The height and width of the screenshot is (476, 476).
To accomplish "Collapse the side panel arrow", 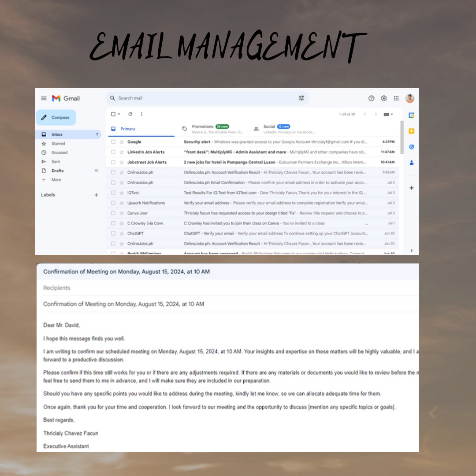I will pos(411,251).
